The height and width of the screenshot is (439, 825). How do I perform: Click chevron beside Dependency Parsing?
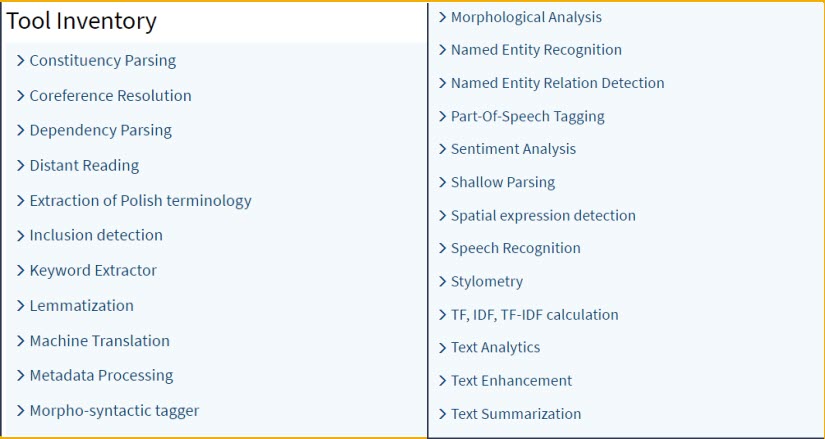coord(21,131)
